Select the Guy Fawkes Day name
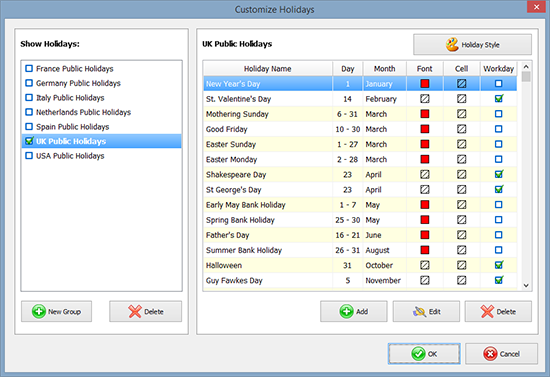The height and width of the screenshot is (377, 550). click(x=234, y=280)
